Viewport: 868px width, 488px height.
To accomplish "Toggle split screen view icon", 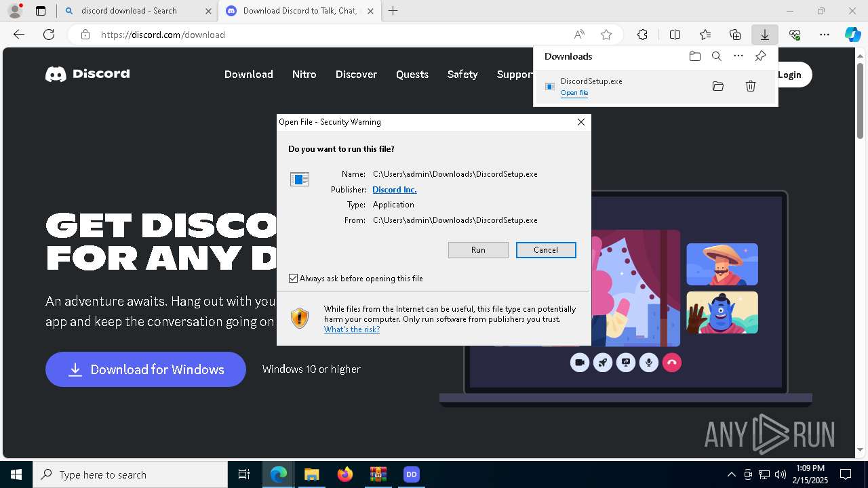I will click(x=675, y=35).
